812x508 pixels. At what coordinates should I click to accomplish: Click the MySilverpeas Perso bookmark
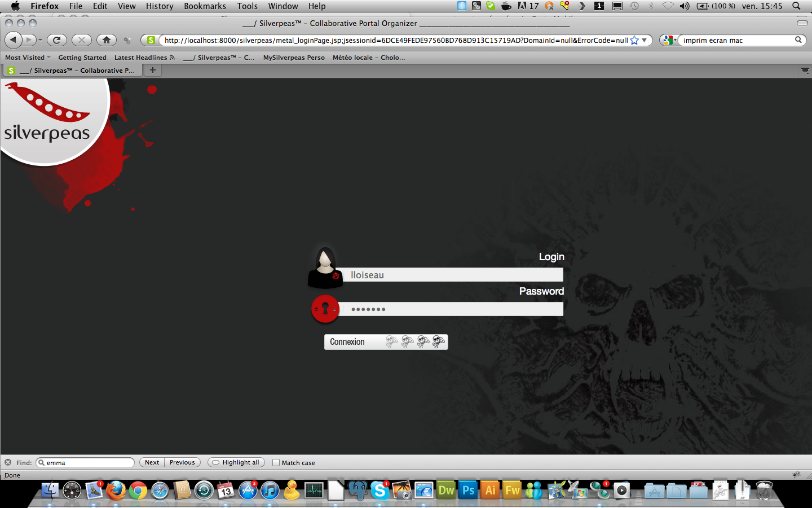pos(294,58)
